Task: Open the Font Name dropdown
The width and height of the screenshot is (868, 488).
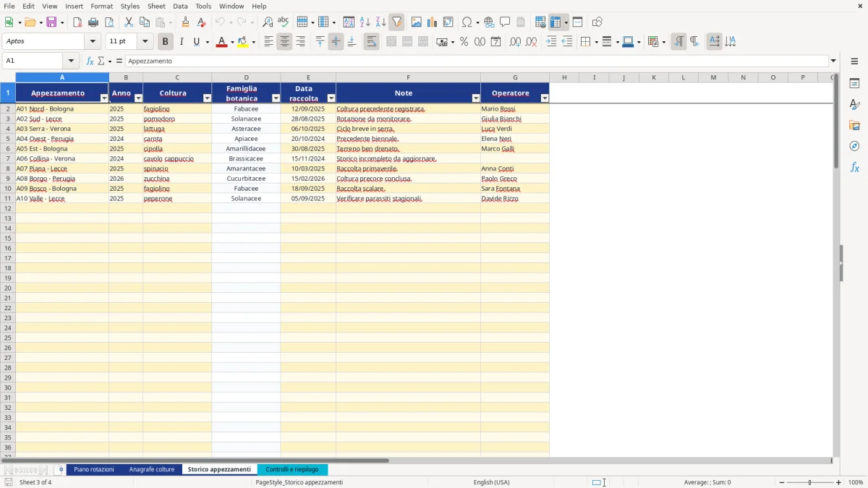Action: 93,42
